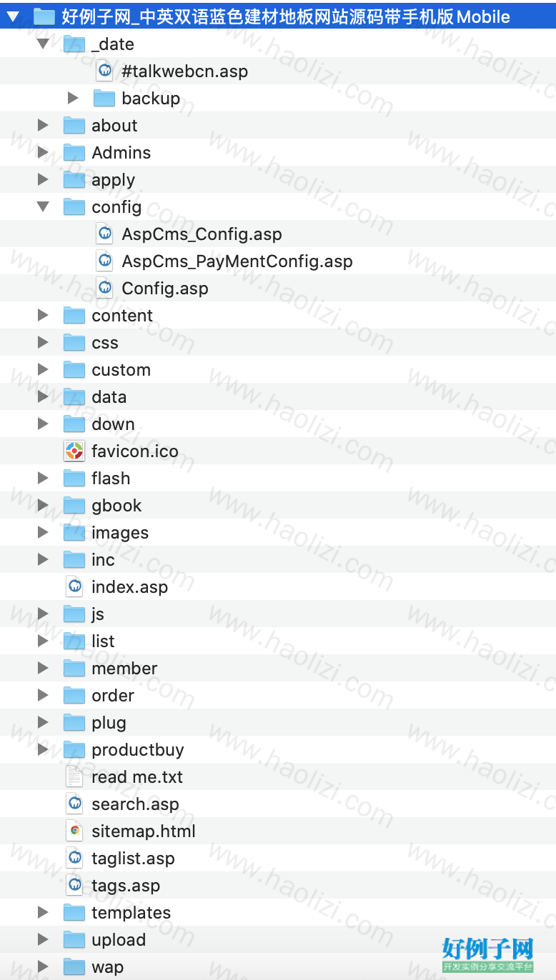Click the read me.txt document icon
Viewport: 556px width, 980px height.
pyautogui.click(x=74, y=776)
